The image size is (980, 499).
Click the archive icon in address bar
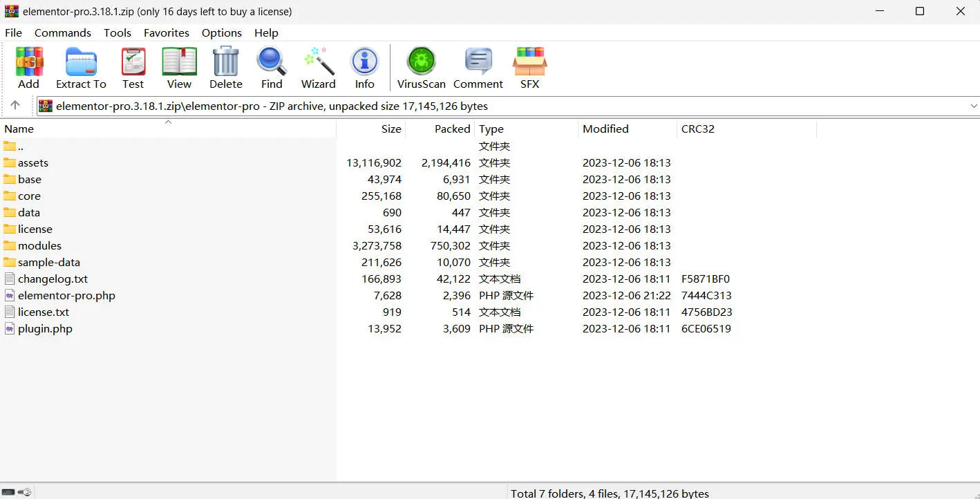pos(46,106)
